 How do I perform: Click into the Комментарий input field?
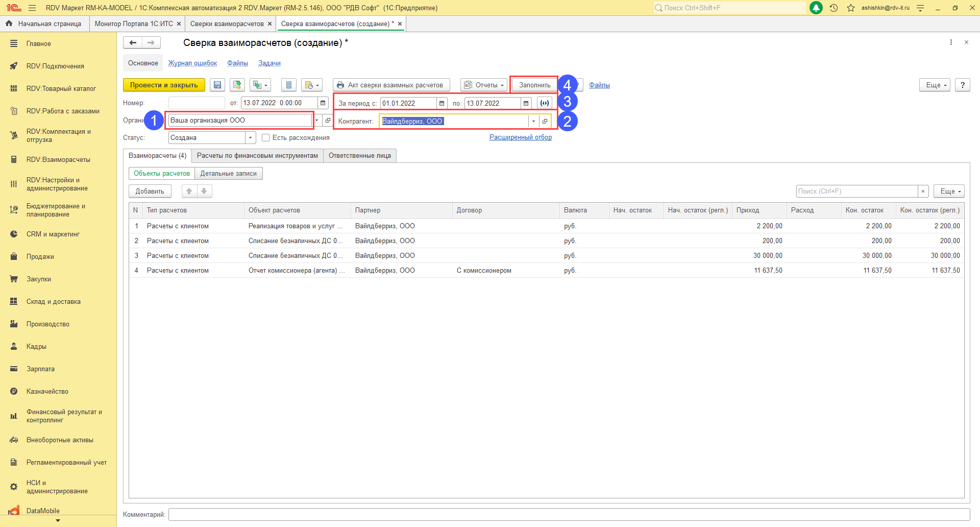click(x=569, y=514)
